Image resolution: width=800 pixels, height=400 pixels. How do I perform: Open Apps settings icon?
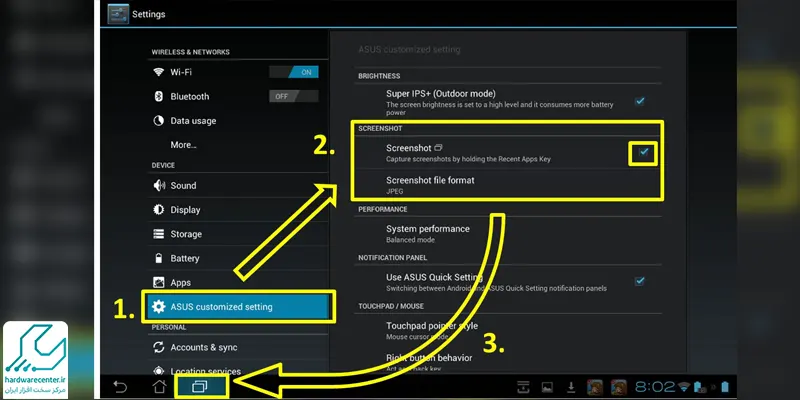click(159, 282)
